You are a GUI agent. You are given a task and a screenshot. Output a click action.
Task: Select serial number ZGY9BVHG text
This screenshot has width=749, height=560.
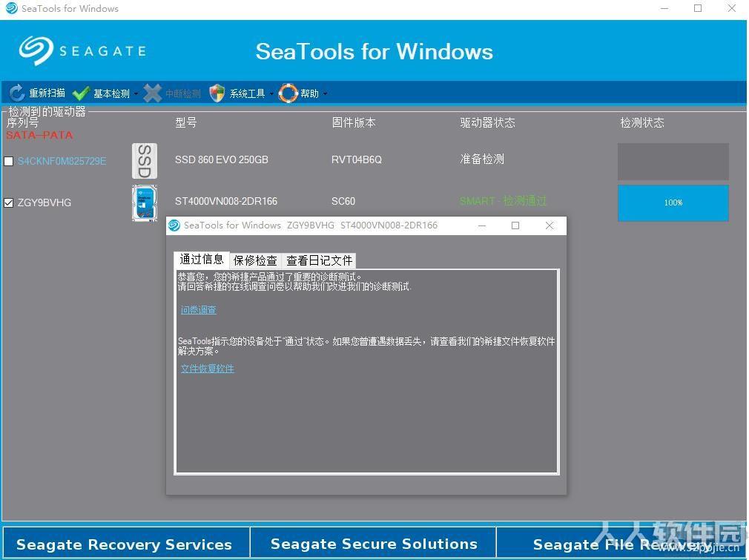point(44,202)
